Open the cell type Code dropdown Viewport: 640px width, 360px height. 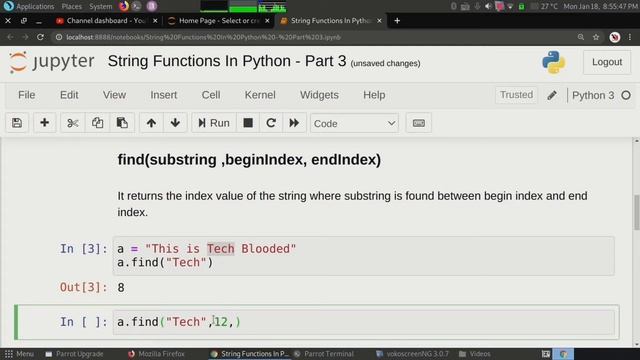coord(354,123)
